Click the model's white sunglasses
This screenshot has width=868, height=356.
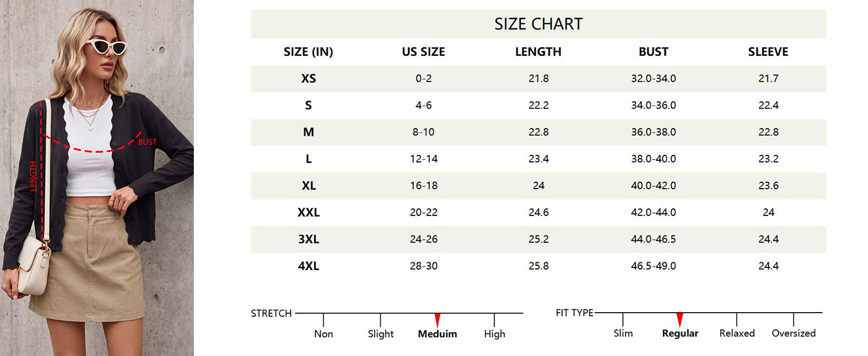click(x=107, y=46)
